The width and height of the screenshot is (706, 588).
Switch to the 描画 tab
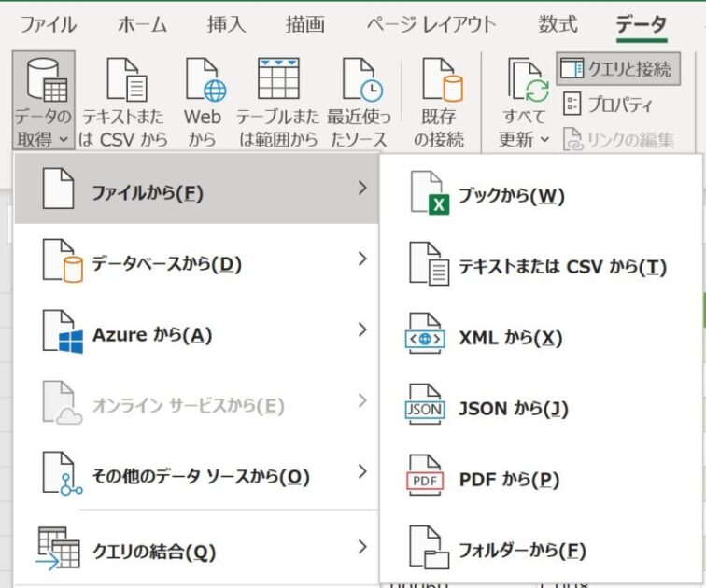tap(305, 24)
